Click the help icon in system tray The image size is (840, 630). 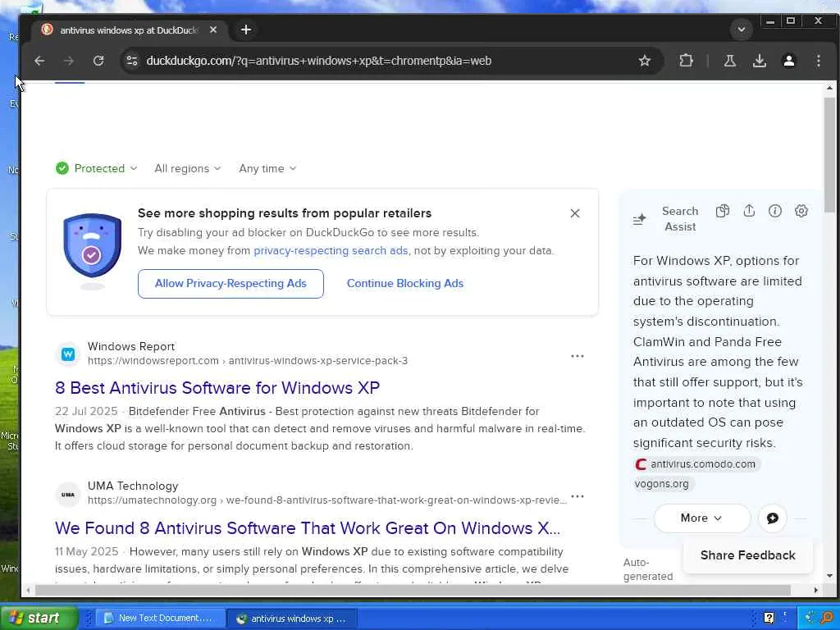pos(769,619)
